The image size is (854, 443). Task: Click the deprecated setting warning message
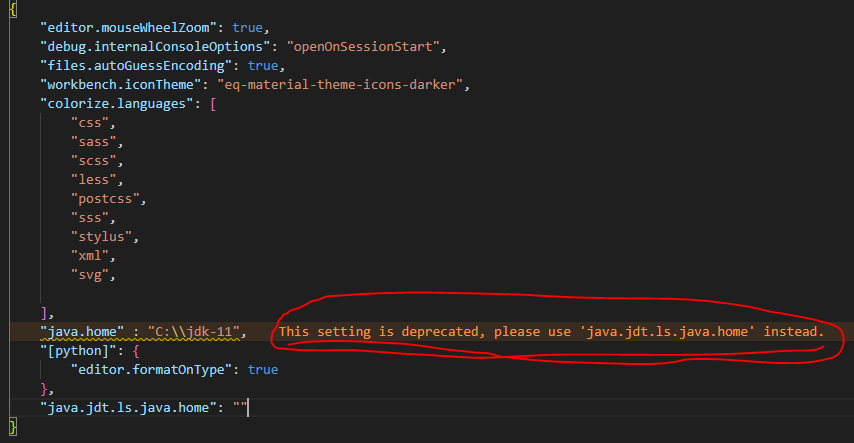[551, 332]
